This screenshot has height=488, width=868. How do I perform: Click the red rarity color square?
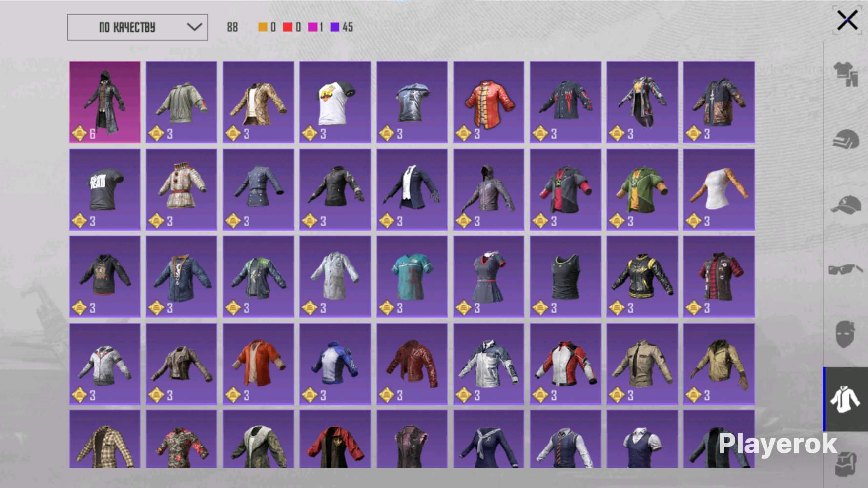[288, 27]
